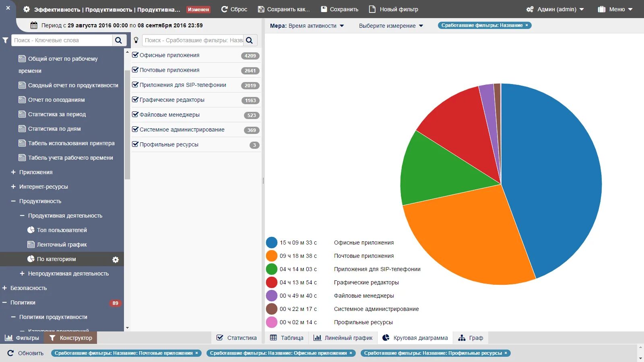
Task: Open the Админ (admin) user dropdown
Action: coord(555,9)
